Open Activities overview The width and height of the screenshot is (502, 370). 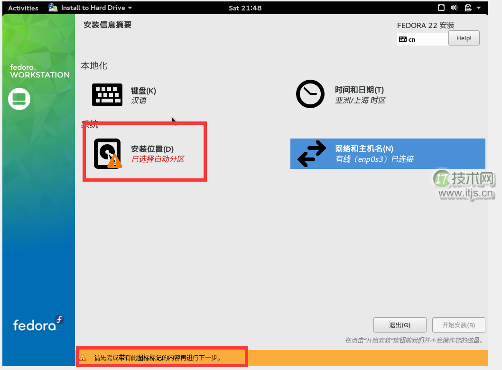click(23, 8)
